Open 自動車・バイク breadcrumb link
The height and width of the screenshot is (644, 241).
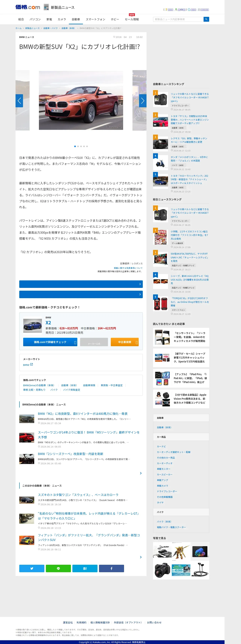pos(51,28)
